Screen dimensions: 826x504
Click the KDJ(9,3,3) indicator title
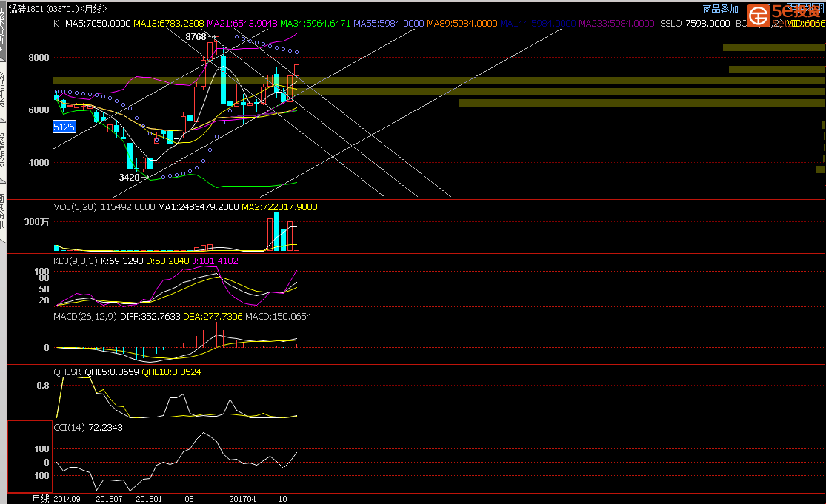(x=76, y=261)
